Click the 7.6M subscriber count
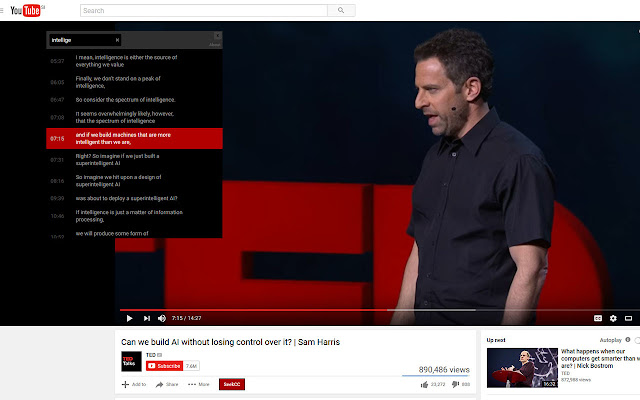640x400 pixels. coord(191,366)
